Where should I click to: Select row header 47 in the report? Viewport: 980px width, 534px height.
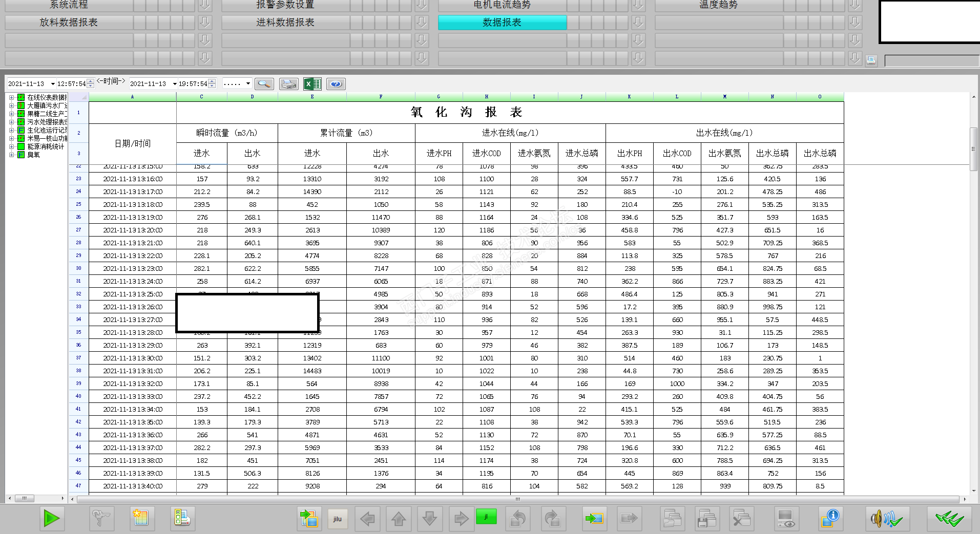pyautogui.click(x=78, y=486)
